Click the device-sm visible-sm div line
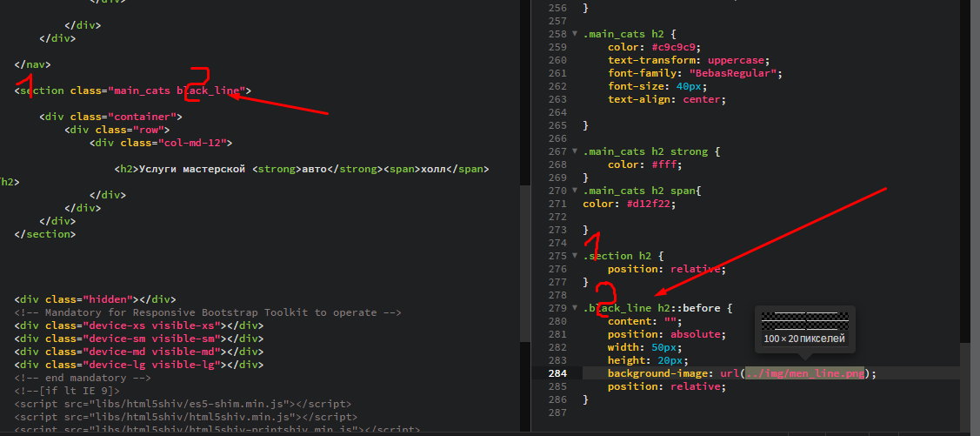The width and height of the screenshot is (980, 436). click(x=139, y=339)
